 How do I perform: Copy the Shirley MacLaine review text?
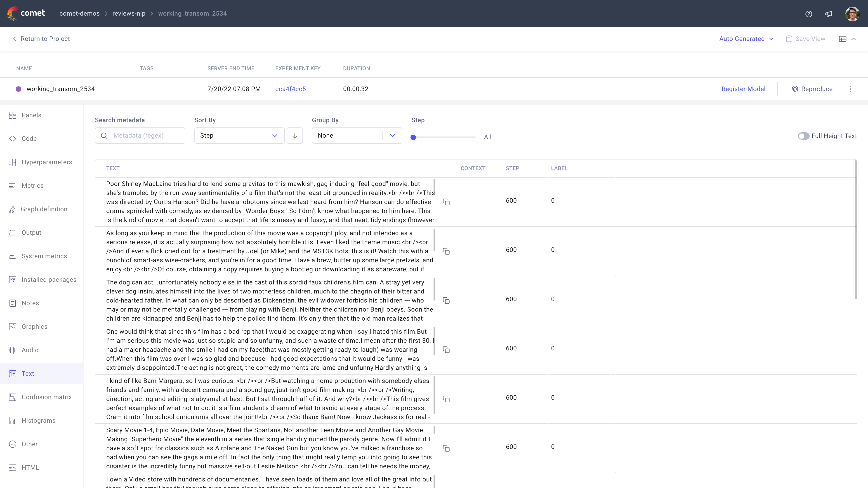pyautogui.click(x=446, y=202)
